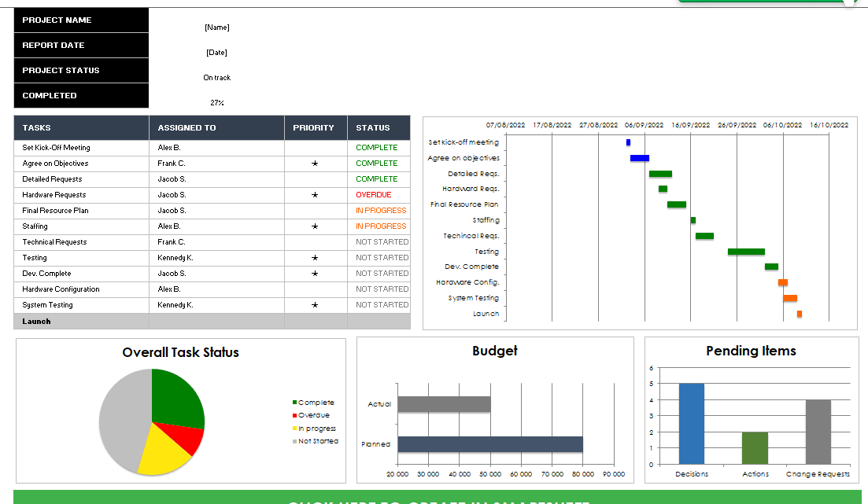Select the Overall Task Status chart title

[180, 352]
